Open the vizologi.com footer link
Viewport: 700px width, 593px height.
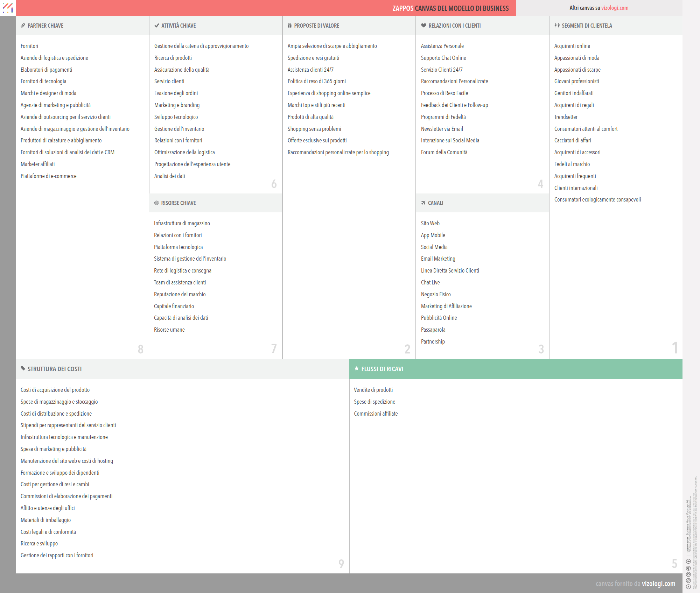(658, 584)
